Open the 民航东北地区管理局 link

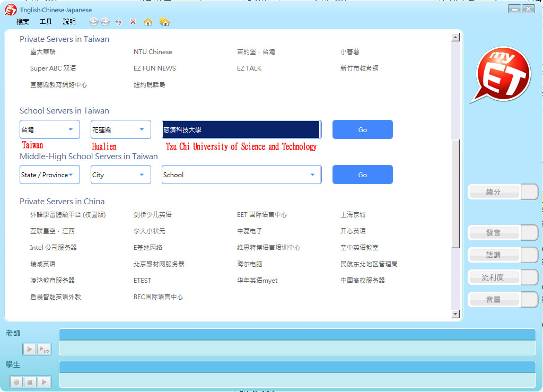pyautogui.click(x=369, y=264)
